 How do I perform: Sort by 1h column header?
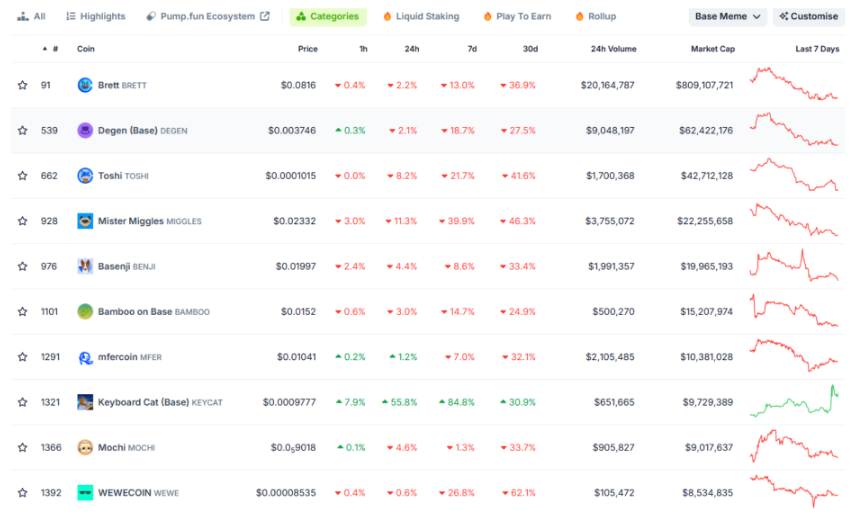coord(363,49)
